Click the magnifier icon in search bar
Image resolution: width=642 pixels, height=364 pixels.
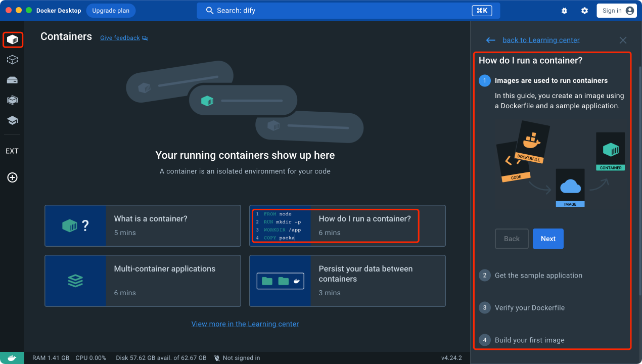[210, 11]
